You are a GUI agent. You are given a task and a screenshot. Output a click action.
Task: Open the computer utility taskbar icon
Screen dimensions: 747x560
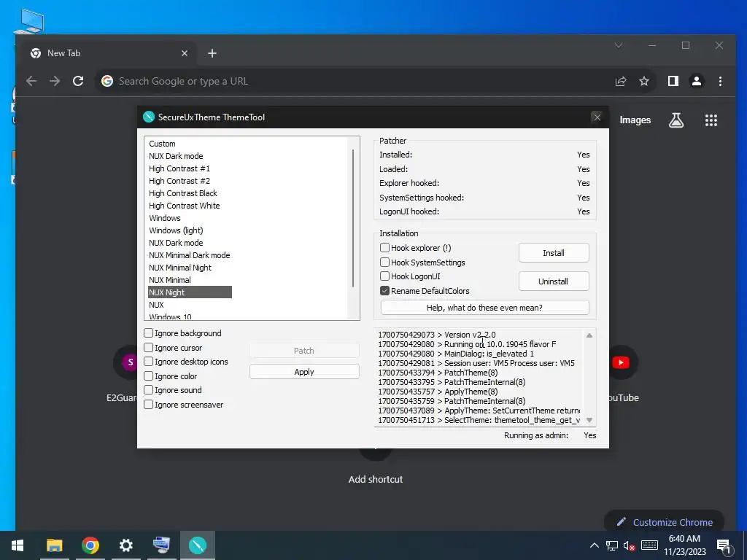[161, 545]
